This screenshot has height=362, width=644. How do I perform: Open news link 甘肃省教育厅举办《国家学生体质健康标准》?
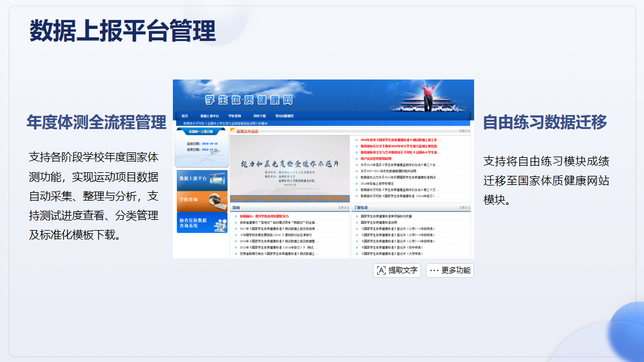(280, 254)
